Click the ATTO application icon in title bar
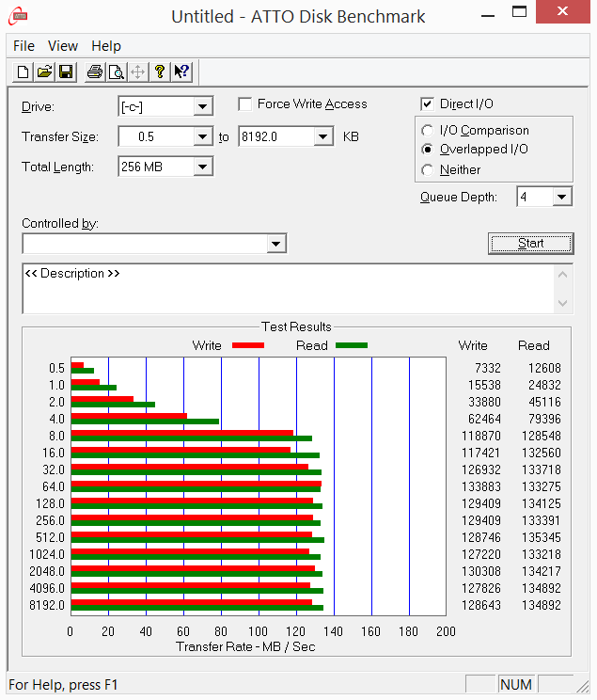 [18, 16]
